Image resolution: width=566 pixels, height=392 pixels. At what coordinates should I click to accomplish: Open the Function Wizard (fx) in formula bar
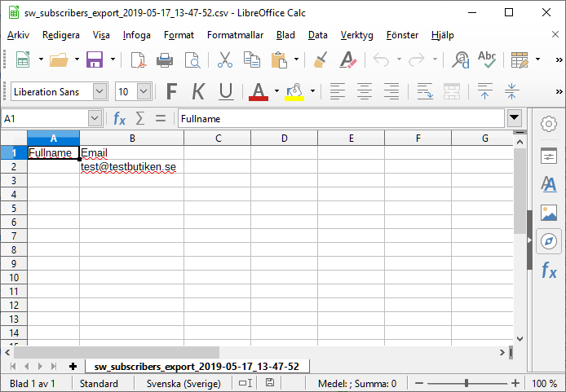120,118
